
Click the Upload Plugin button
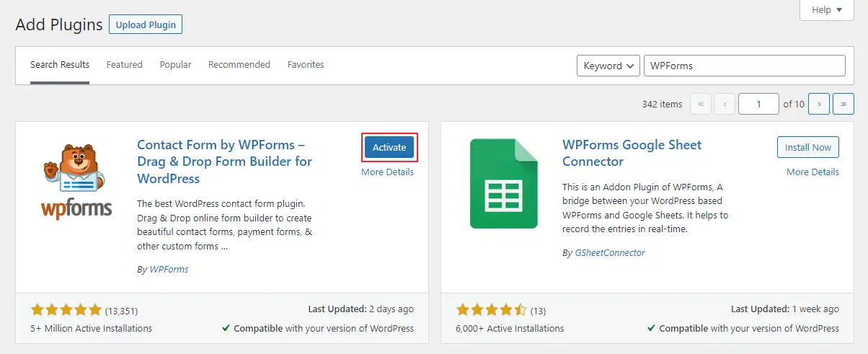click(x=146, y=25)
